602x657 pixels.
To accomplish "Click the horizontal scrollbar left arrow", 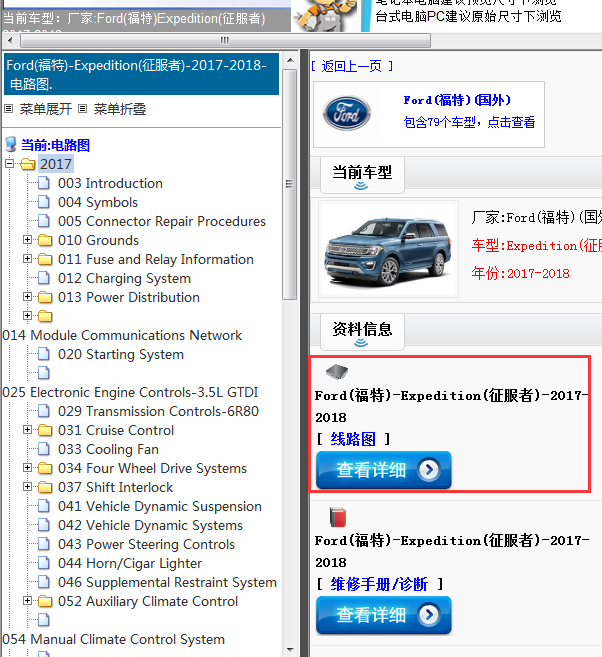I will point(10,41).
